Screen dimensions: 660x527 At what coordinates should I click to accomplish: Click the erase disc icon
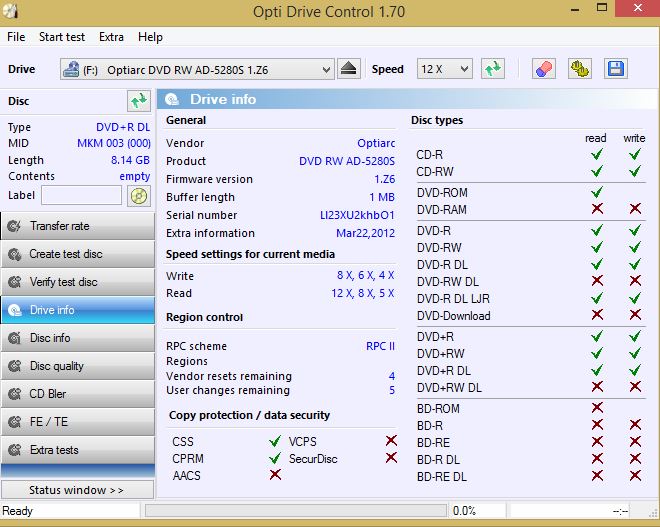coord(544,69)
